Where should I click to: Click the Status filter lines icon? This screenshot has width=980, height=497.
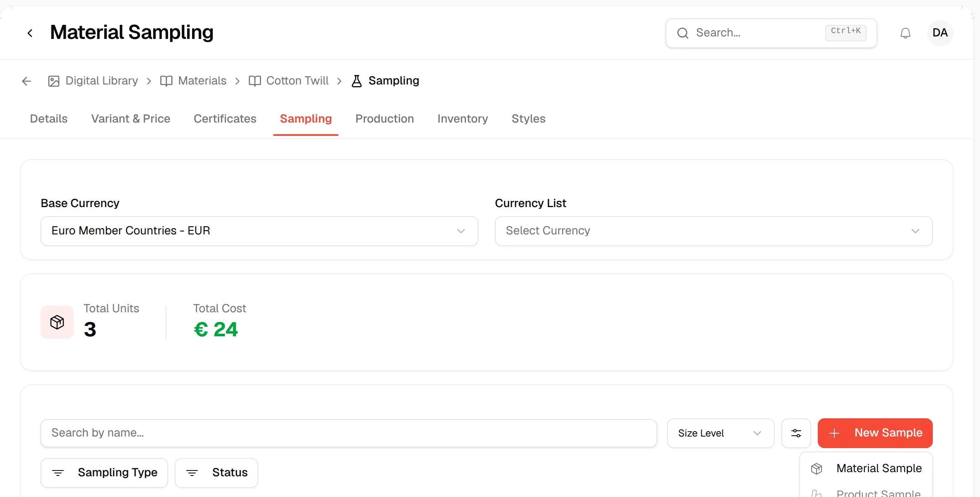pyautogui.click(x=192, y=473)
